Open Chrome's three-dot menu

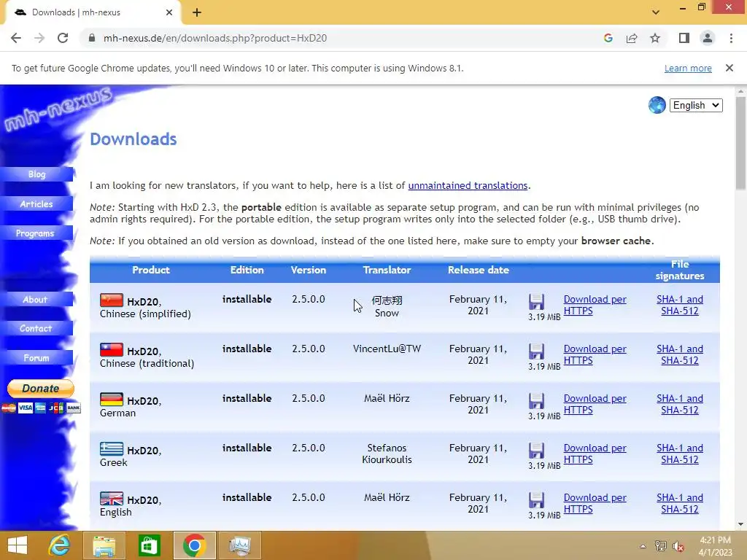(731, 38)
